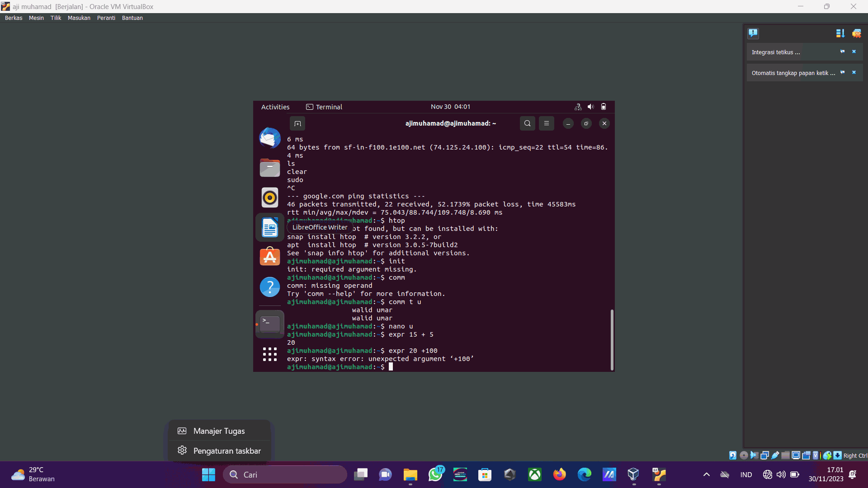The width and height of the screenshot is (868, 488).
Task: Click the optical disk status icon
Action: point(744,455)
